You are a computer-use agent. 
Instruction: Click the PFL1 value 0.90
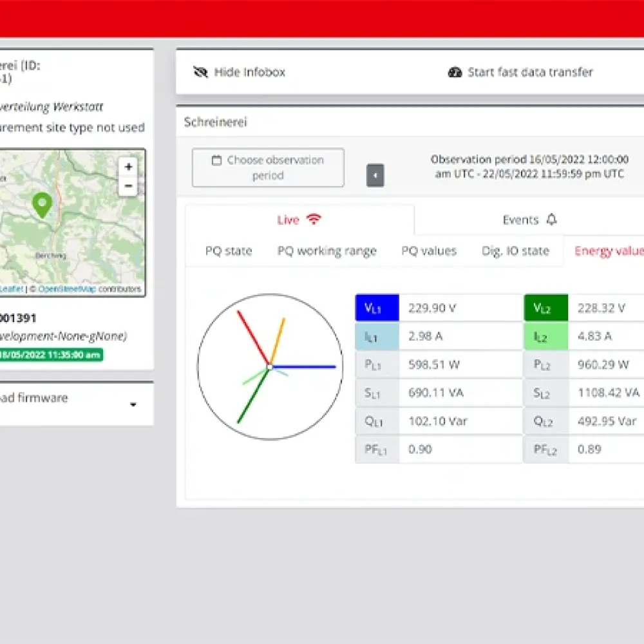pyautogui.click(x=420, y=450)
